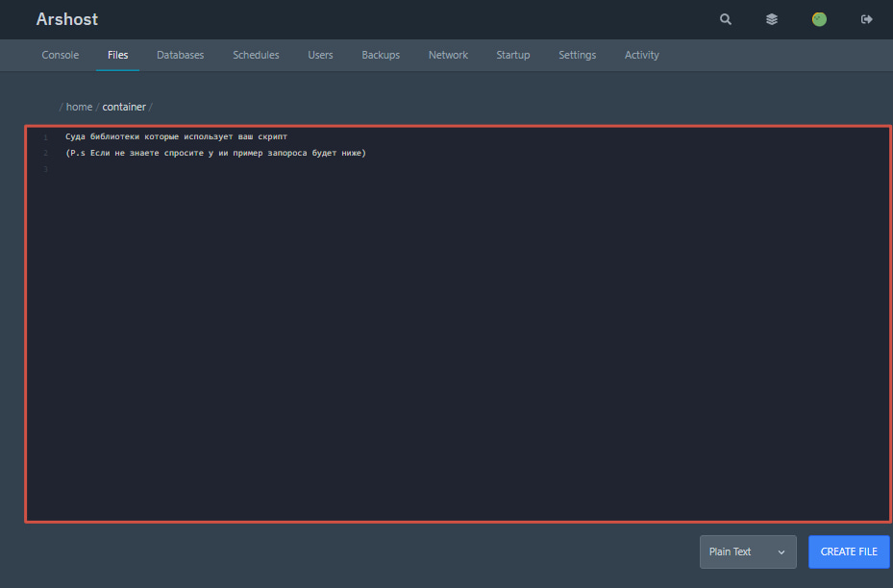
Task: Go to the Network tab
Action: click(x=448, y=55)
